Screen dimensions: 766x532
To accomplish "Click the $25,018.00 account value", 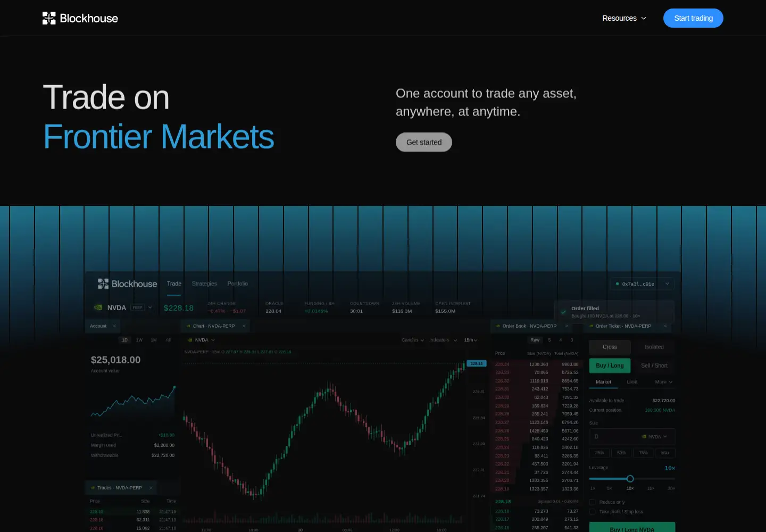I will point(116,360).
